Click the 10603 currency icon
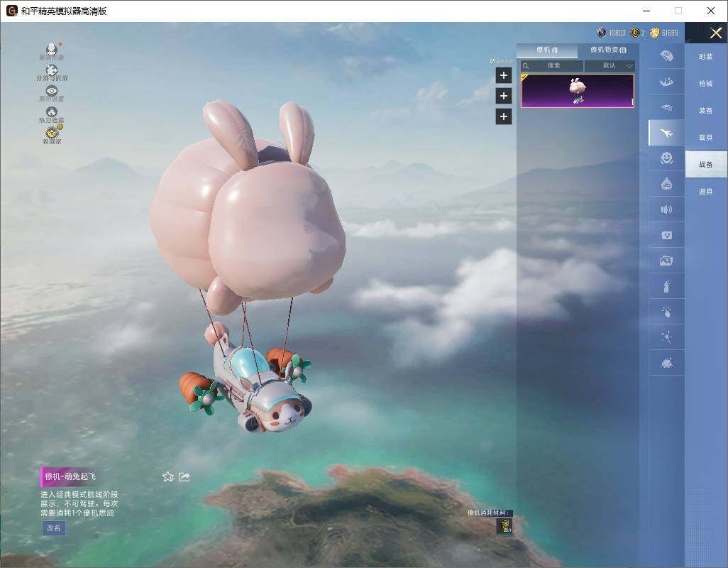Image resolution: width=728 pixels, height=568 pixels. [x=602, y=33]
